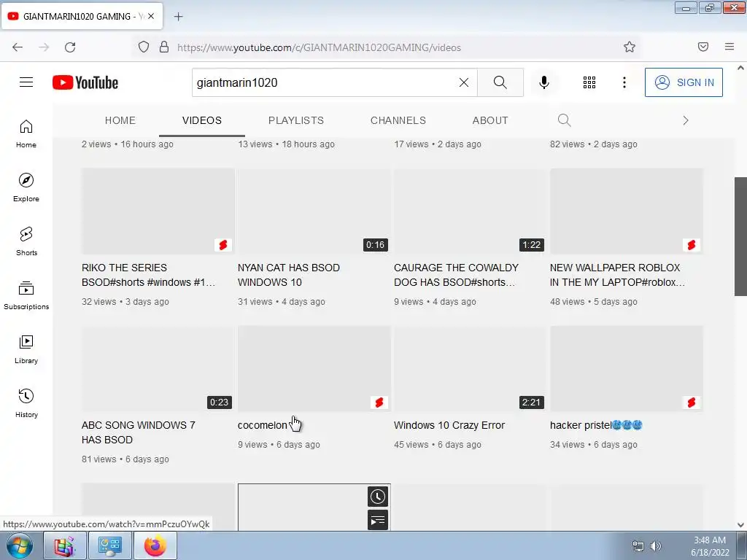Click the search magnifier button
The image size is (747, 560).
pos(500,82)
